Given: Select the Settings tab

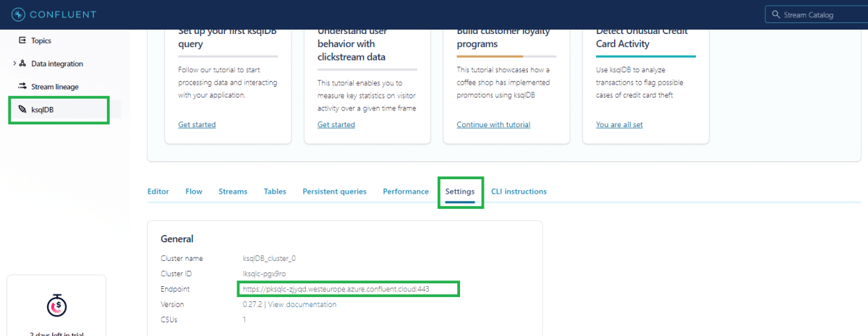Looking at the screenshot, I should point(460,191).
